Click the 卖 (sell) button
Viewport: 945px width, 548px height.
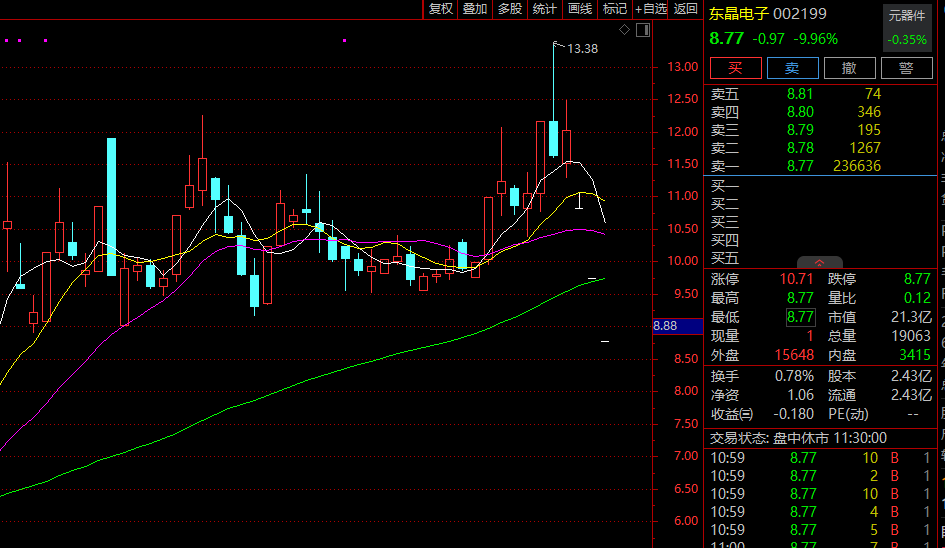[792, 68]
